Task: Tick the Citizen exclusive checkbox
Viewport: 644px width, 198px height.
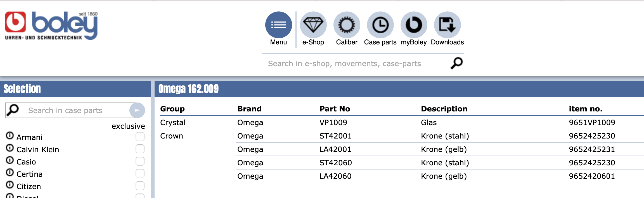Action: coord(140,186)
